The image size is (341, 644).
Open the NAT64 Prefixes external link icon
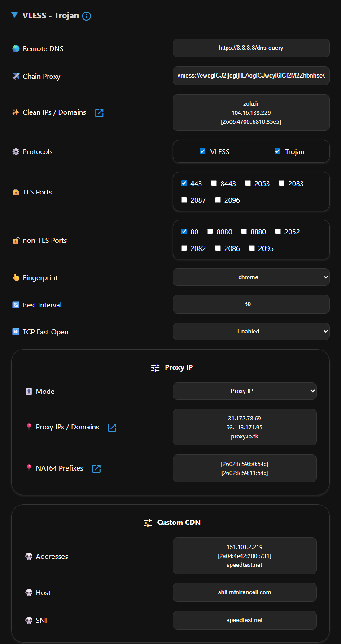[96, 468]
